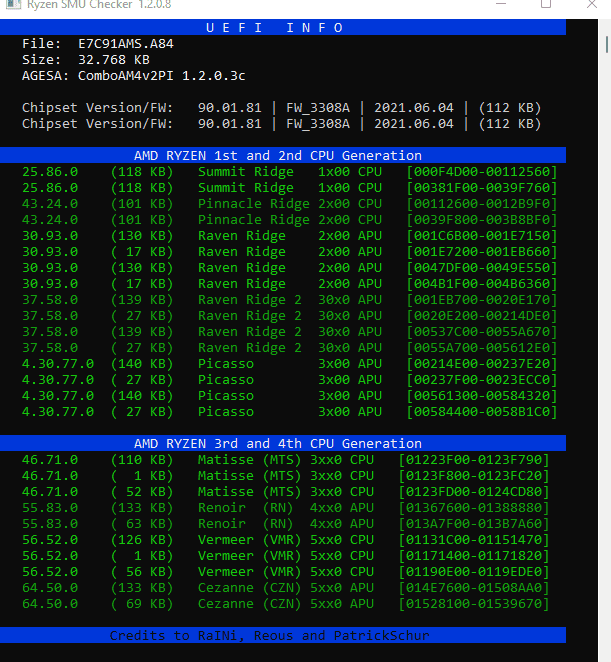Viewport: 611px width, 662px height.
Task: Click the Ryzen SMU Checker app icon
Action: pos(13,4)
